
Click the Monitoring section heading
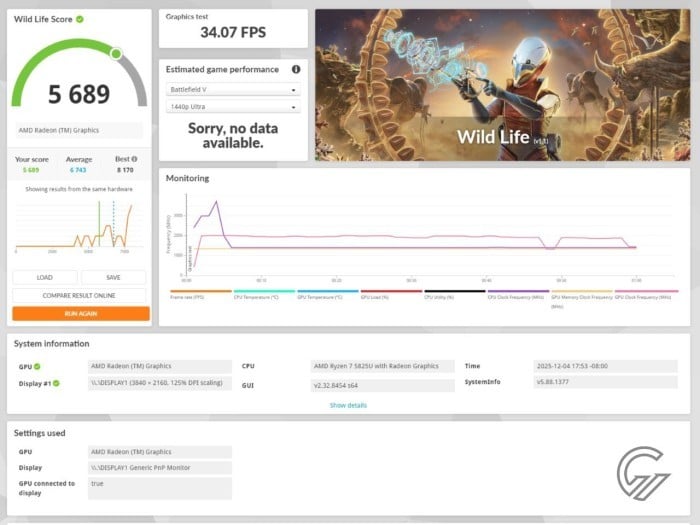coord(188,178)
